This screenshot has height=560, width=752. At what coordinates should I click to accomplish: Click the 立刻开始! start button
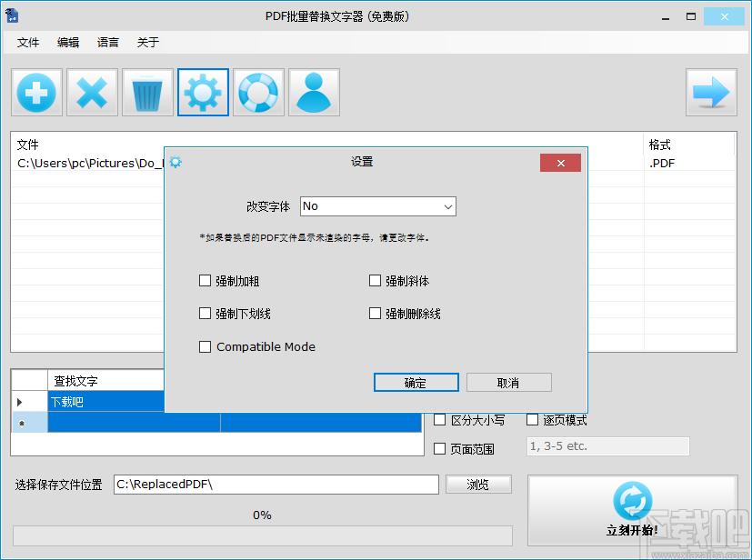[633, 510]
